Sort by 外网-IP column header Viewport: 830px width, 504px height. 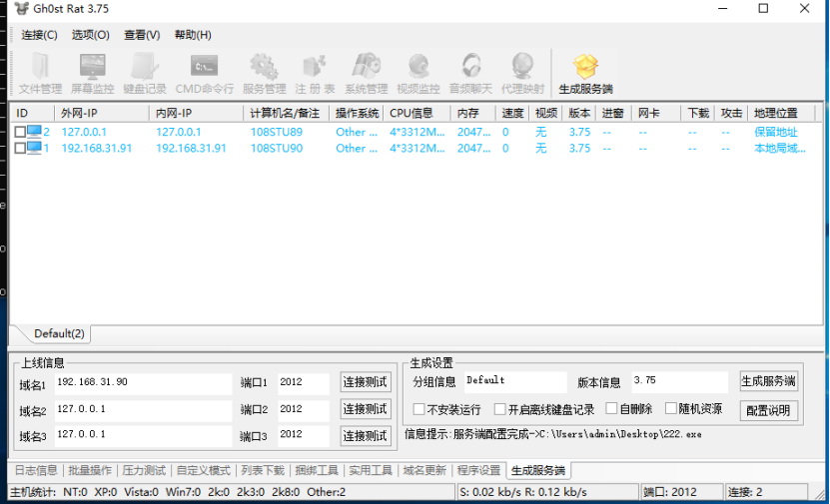pos(102,113)
